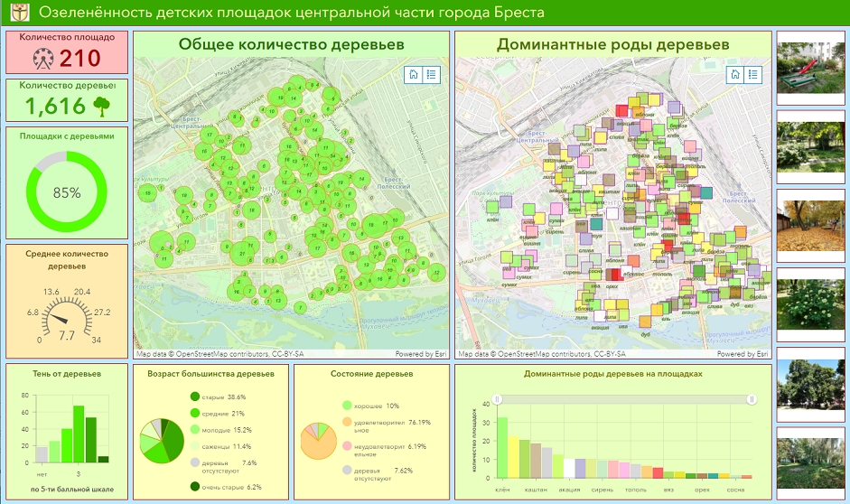Click the average trees gauge showing 7.7
Image resolution: width=850 pixels, height=504 pixels.
pos(67,316)
